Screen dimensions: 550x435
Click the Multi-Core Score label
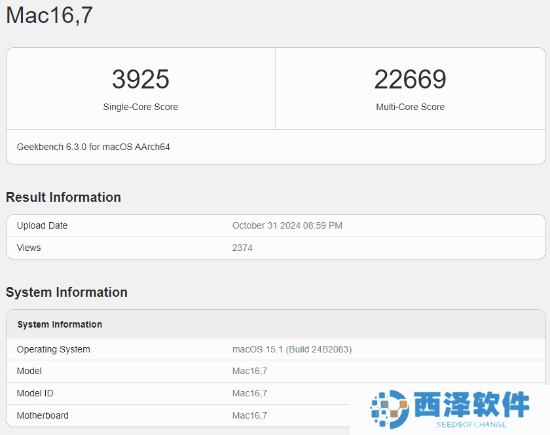pyautogui.click(x=410, y=107)
